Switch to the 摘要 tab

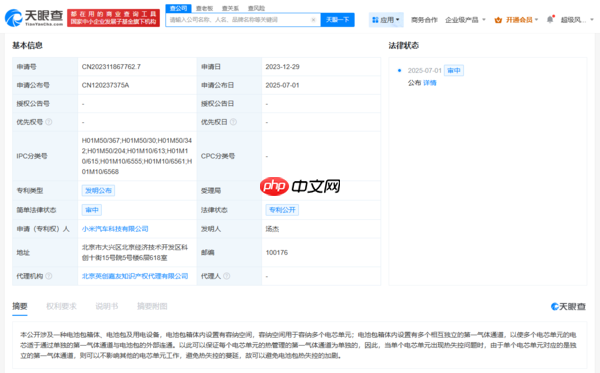pos(20,306)
